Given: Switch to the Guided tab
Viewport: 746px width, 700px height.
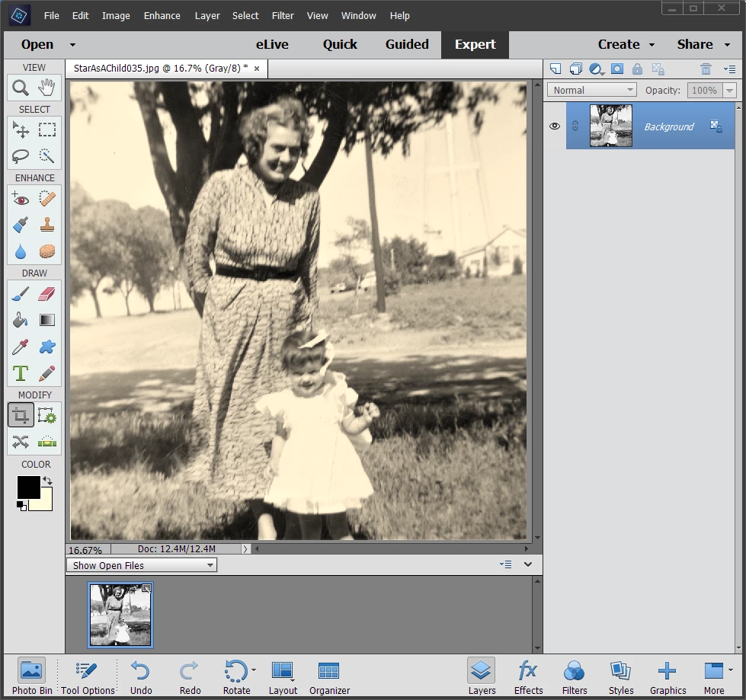Looking at the screenshot, I should pyautogui.click(x=407, y=44).
